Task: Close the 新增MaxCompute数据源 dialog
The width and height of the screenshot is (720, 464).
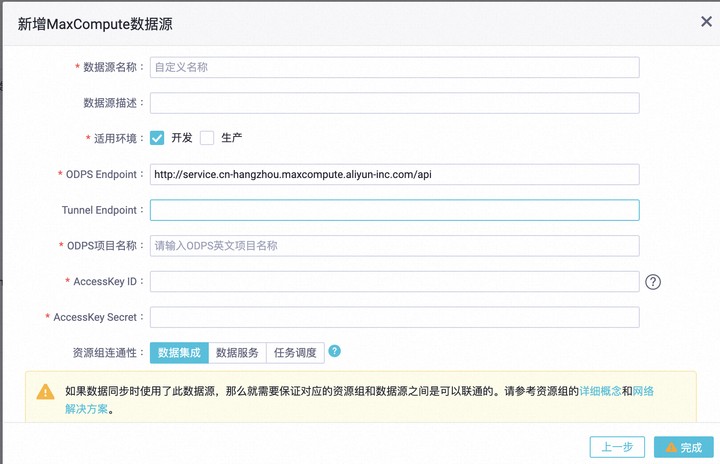Action: 706,21
